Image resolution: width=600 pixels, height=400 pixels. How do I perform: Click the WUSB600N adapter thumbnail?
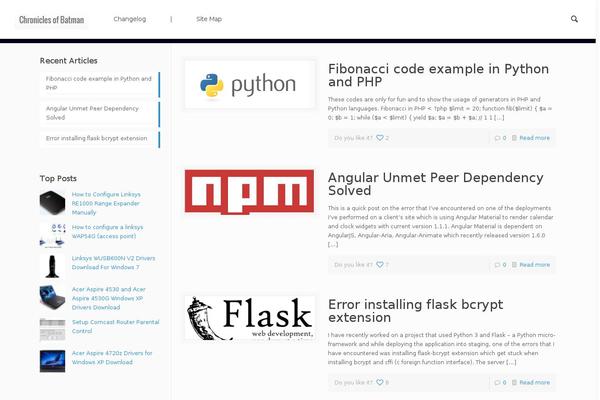[x=52, y=266]
